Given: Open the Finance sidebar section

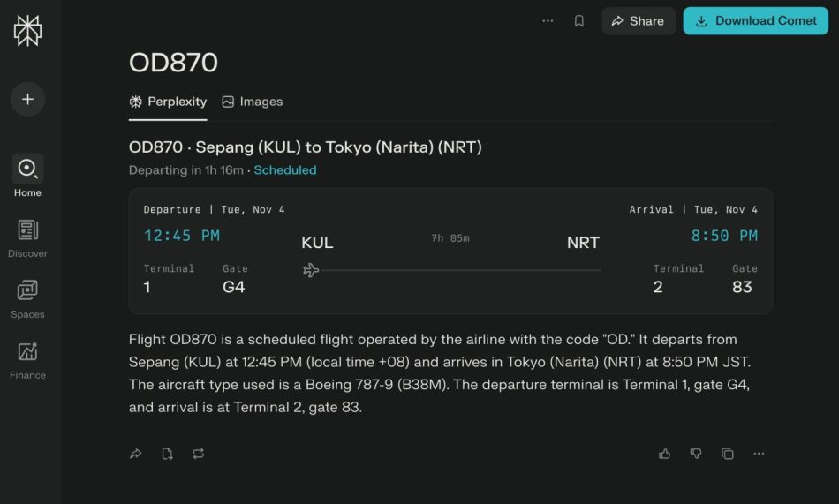Looking at the screenshot, I should (27, 359).
